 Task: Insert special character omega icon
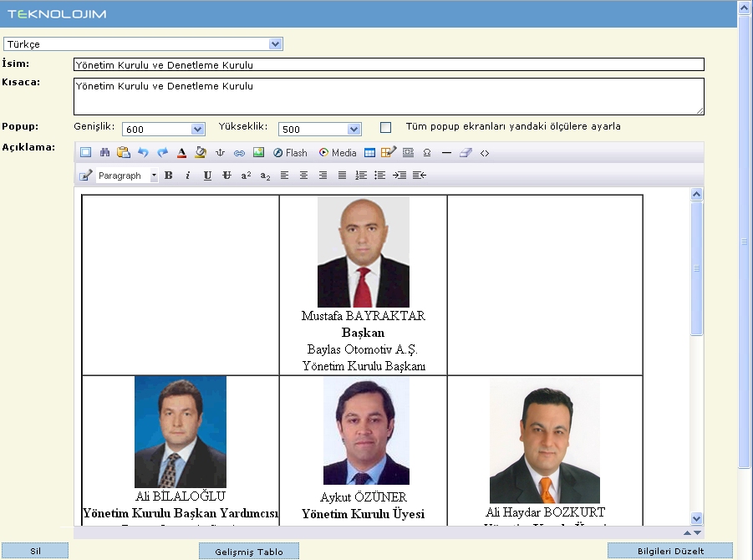click(427, 153)
